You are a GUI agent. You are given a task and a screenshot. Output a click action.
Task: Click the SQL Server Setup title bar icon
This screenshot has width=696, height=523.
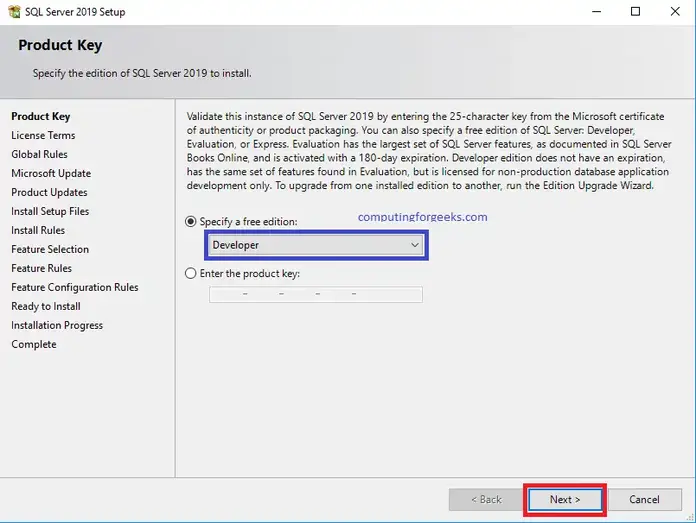pos(14,12)
